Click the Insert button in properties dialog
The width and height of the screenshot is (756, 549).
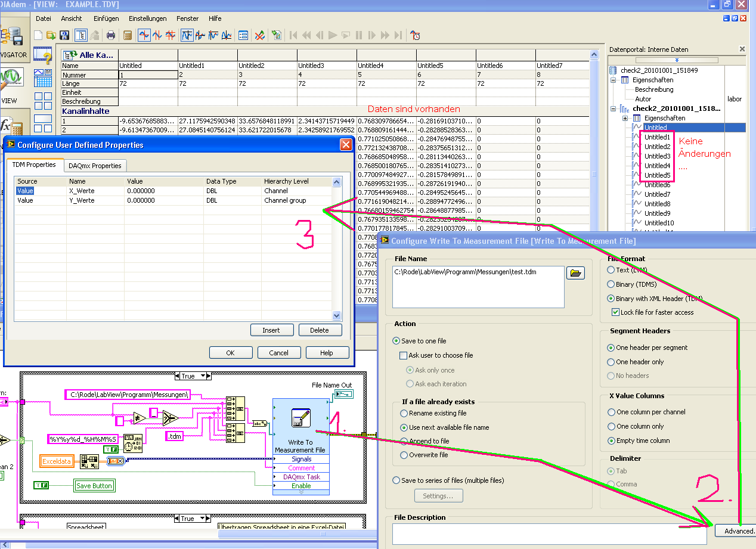coord(271,330)
